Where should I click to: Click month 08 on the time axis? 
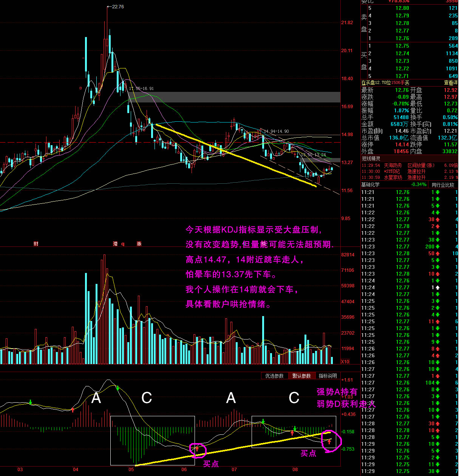295,470
